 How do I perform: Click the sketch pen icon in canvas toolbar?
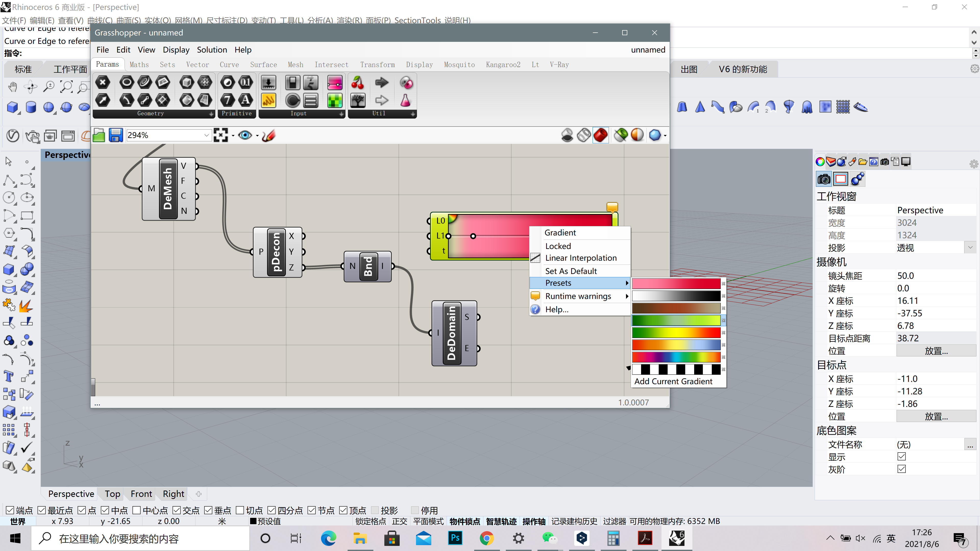click(x=268, y=135)
